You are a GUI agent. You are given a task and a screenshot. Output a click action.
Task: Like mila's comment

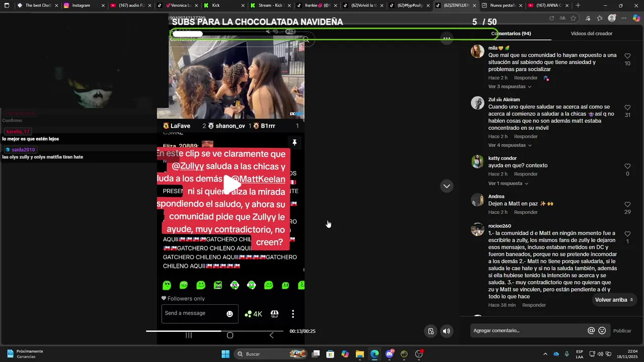tap(627, 56)
